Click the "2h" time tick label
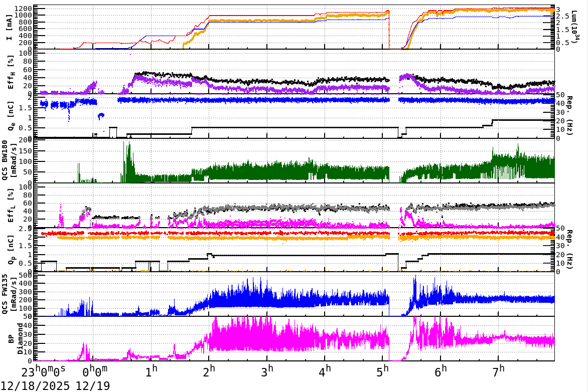588x392 pixels. click(209, 372)
